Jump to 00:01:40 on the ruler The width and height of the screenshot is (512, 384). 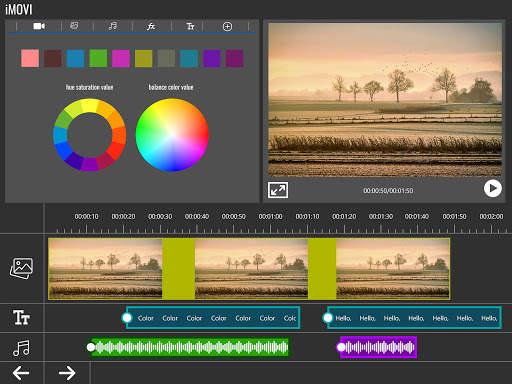(x=417, y=217)
